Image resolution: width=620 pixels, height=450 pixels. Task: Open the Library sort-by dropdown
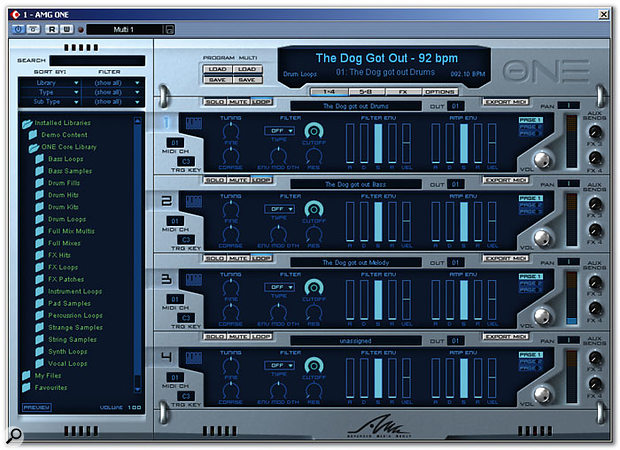coord(50,83)
